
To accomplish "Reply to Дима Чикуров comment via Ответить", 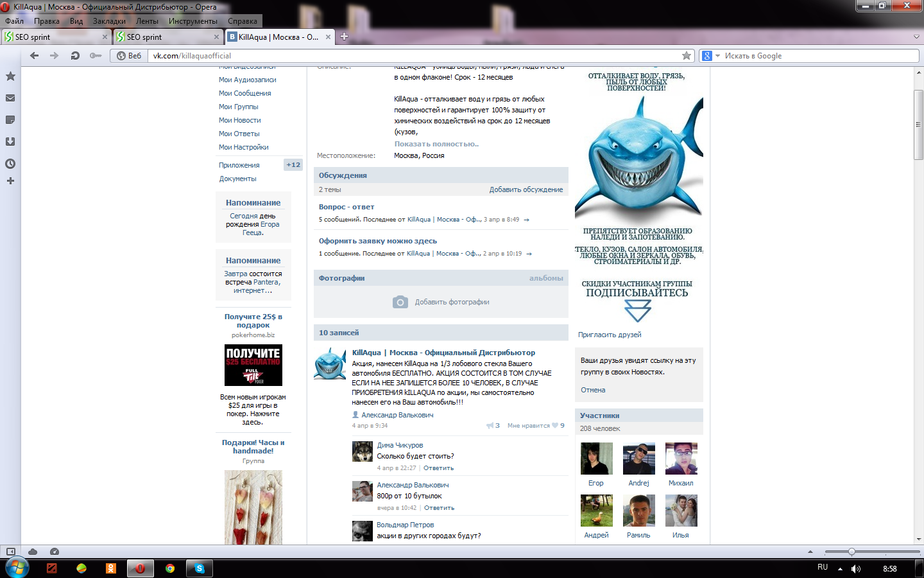I will coord(438,468).
